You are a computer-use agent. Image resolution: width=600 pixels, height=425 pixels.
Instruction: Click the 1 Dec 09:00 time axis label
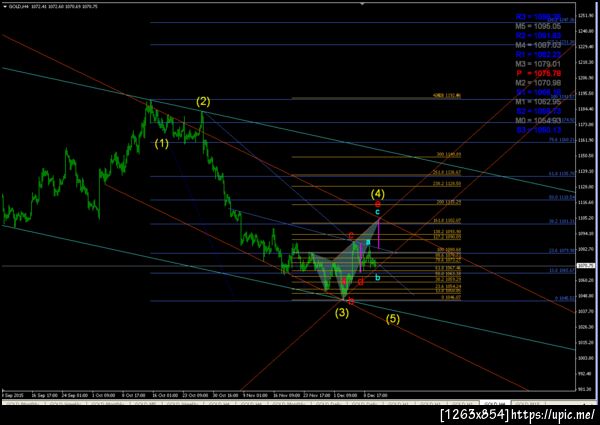(345, 395)
